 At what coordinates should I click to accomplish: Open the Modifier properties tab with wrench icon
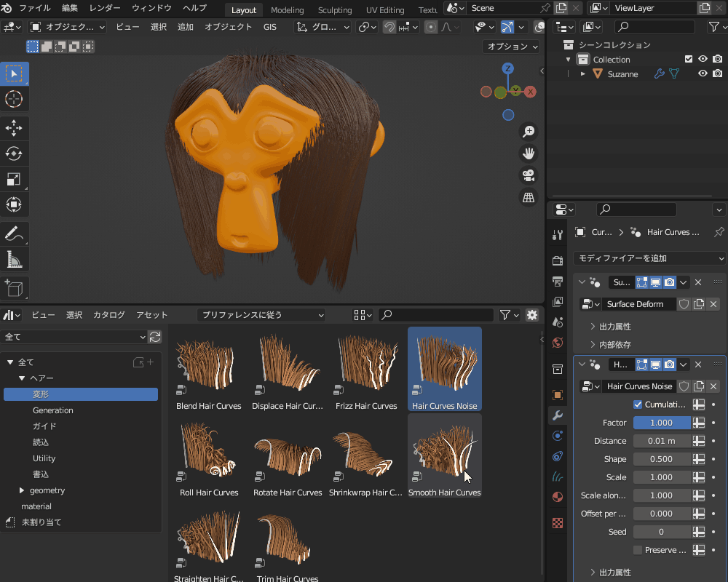point(558,415)
